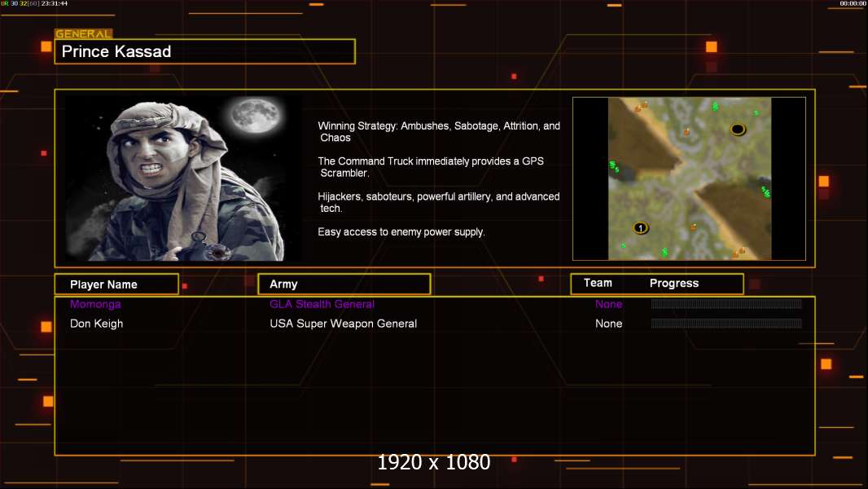Click the GENERAL label above the name
Screen dimensions: 868x489
click(84, 33)
